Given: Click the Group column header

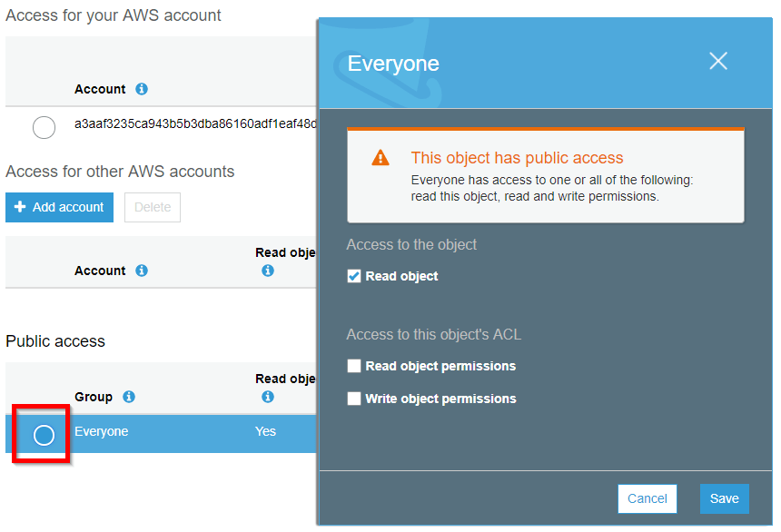Looking at the screenshot, I should (x=94, y=397).
